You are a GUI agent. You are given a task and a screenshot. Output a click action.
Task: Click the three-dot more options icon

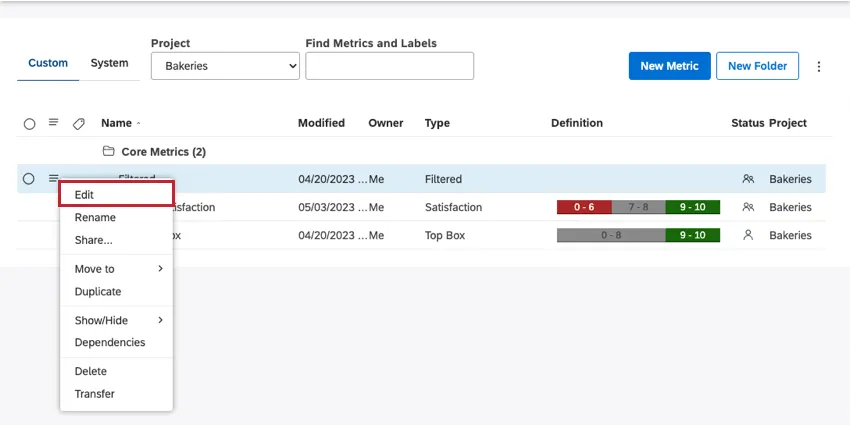tap(819, 67)
